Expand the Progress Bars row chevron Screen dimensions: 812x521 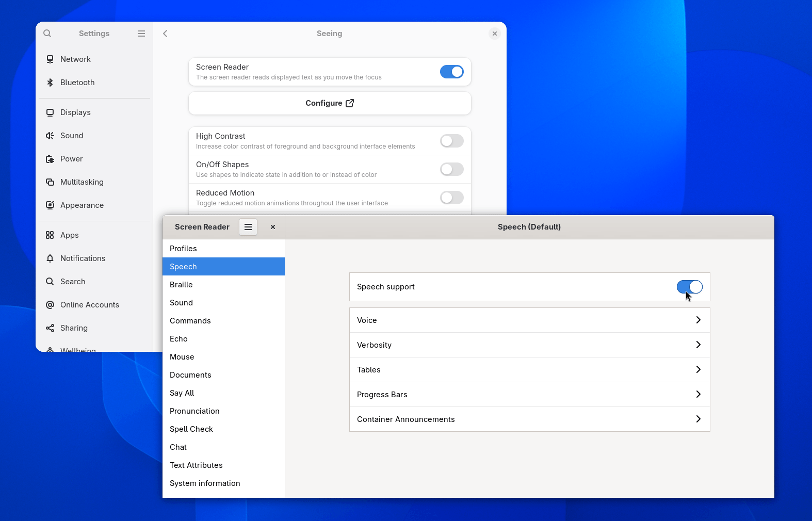click(698, 394)
